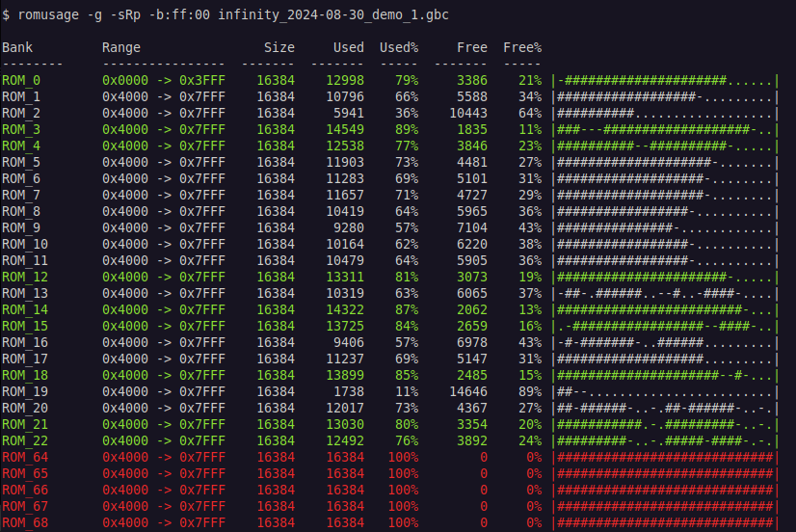The image size is (796, 532).
Task: Select the ROM_2 bank label
Action: pyautogui.click(x=21, y=113)
